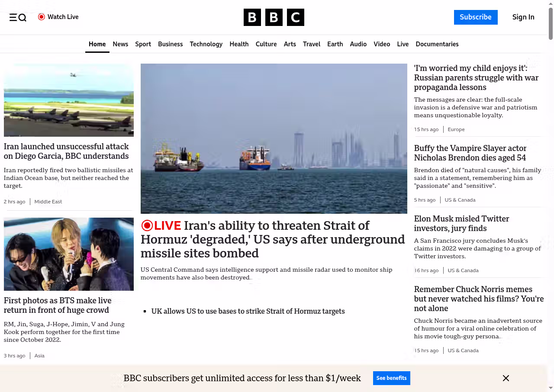Image resolution: width=554 pixels, height=392 pixels.
Task: Close the subscription banner with X
Action: coord(506,378)
